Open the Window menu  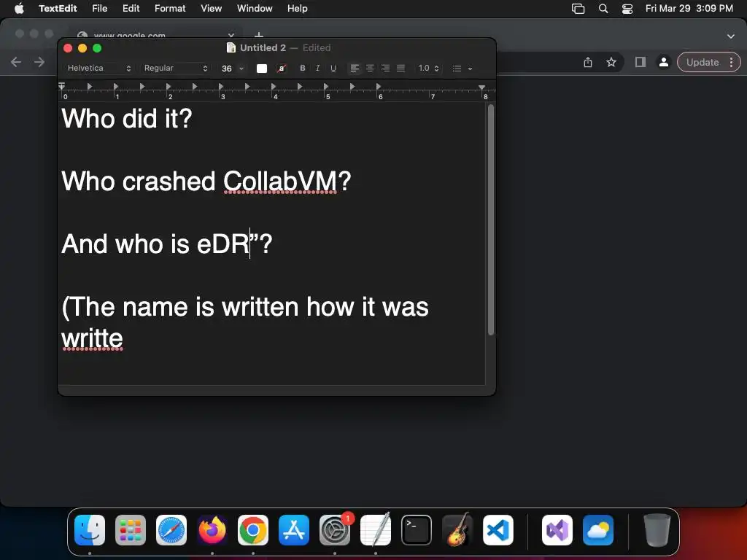[255, 8]
